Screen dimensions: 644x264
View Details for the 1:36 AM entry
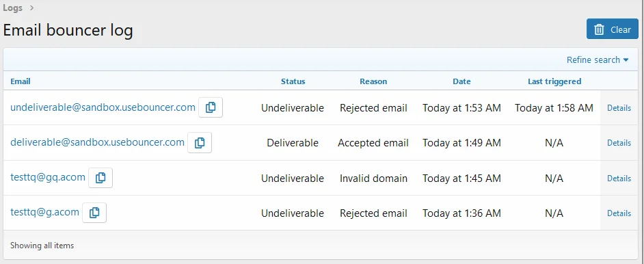pyautogui.click(x=619, y=213)
